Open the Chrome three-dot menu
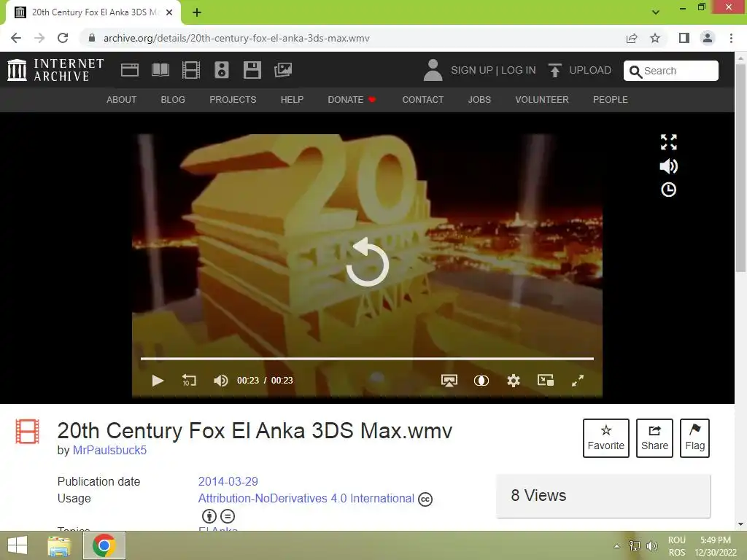This screenshot has height=560, width=747. point(731,38)
